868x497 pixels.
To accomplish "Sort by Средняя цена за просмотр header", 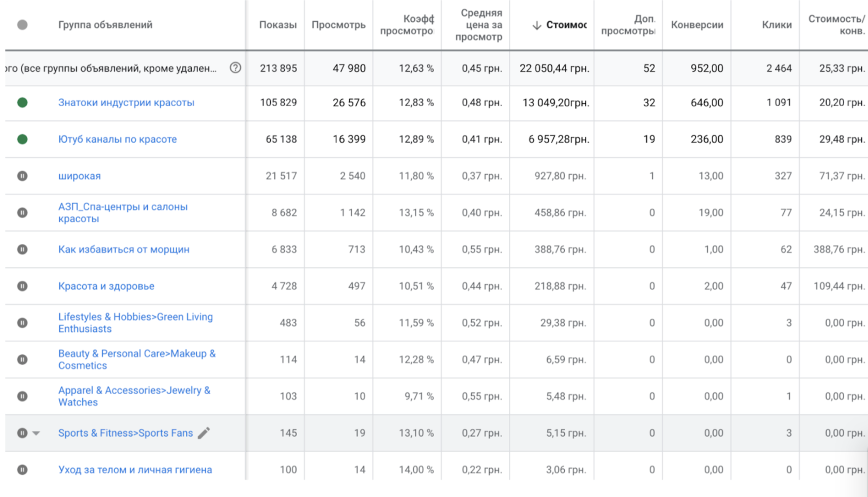I will click(478, 25).
